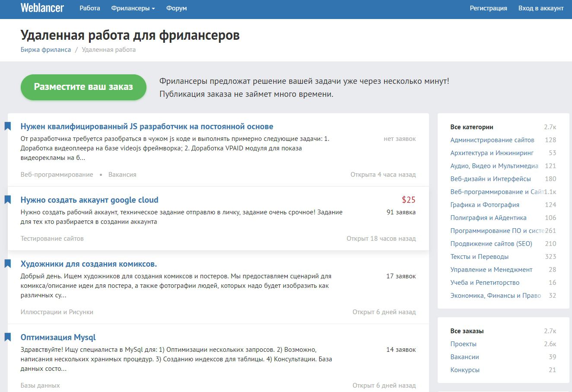Select Все заказы filter
Screen dimensions: 572x392
[x=467, y=331]
